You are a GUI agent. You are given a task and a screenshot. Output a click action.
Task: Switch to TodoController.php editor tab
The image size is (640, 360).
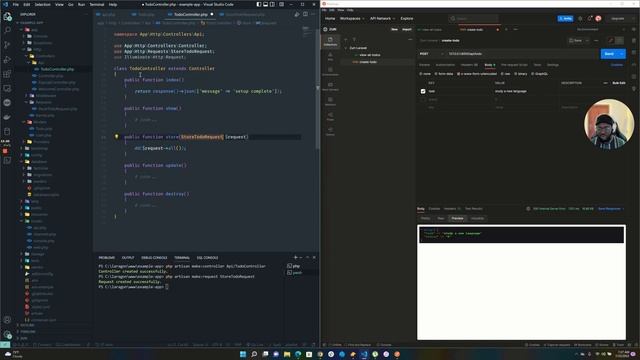(x=191, y=14)
